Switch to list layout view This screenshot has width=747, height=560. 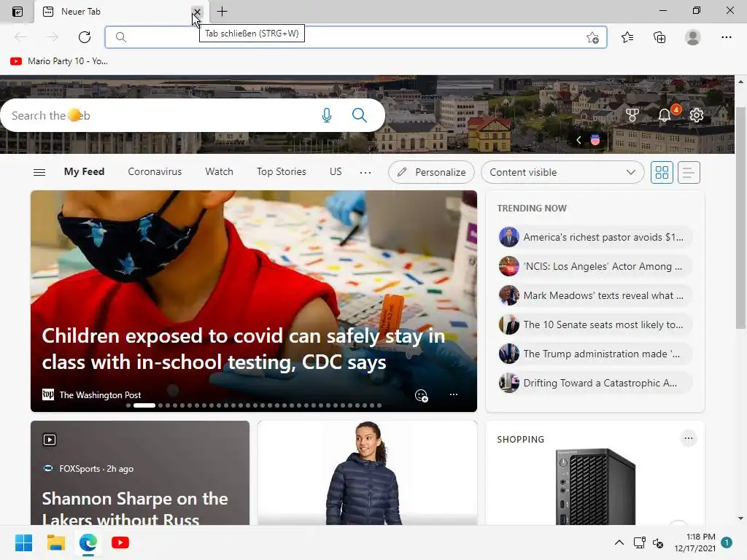click(689, 172)
